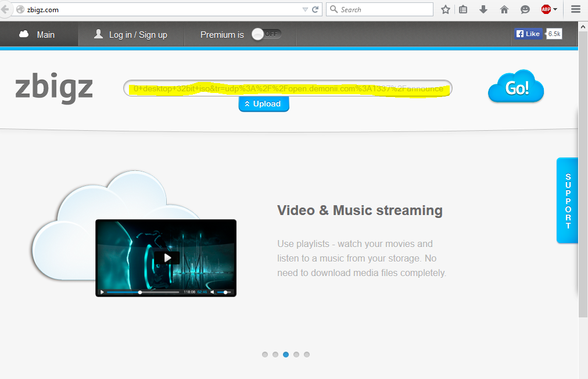The width and height of the screenshot is (588, 379).
Task: Click the Facebook Like button
Action: (528, 34)
